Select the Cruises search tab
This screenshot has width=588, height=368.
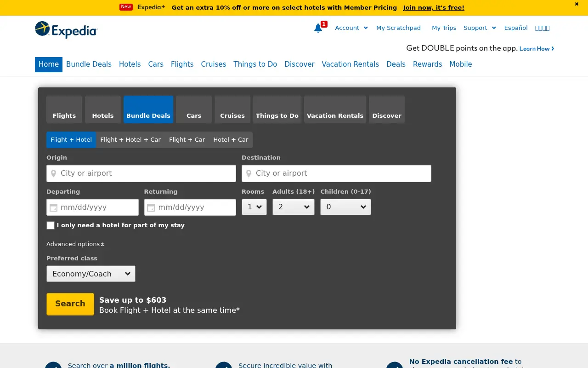[232, 109]
